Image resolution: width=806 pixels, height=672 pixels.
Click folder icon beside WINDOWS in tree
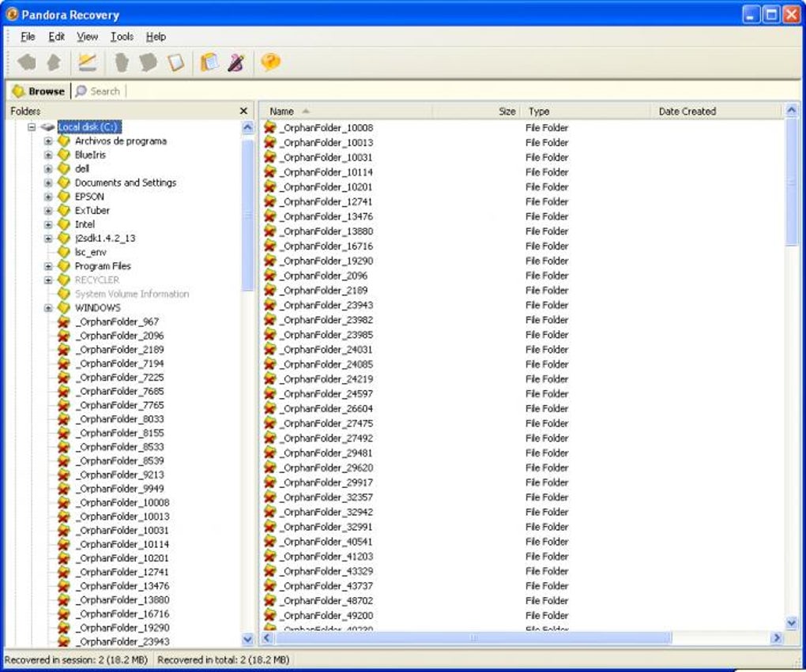(63, 308)
